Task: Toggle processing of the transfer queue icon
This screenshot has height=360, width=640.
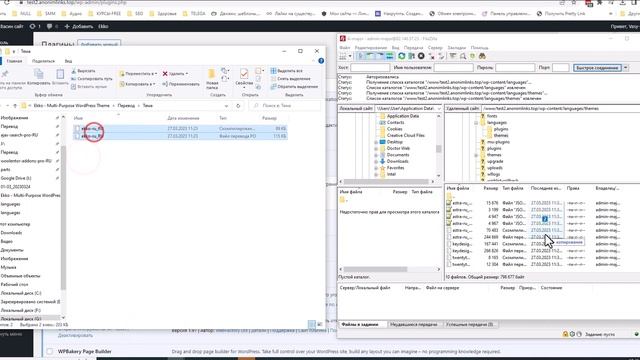Action: click(x=411, y=56)
